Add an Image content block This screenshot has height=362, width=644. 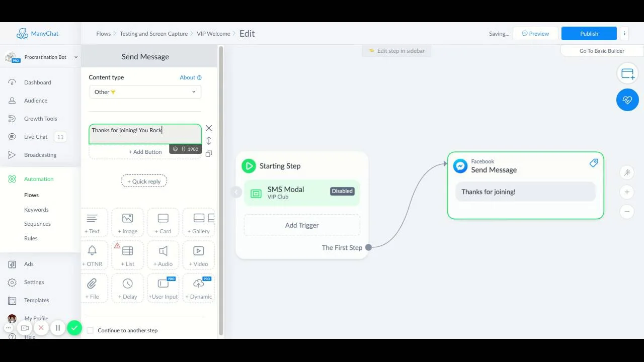pos(128,223)
